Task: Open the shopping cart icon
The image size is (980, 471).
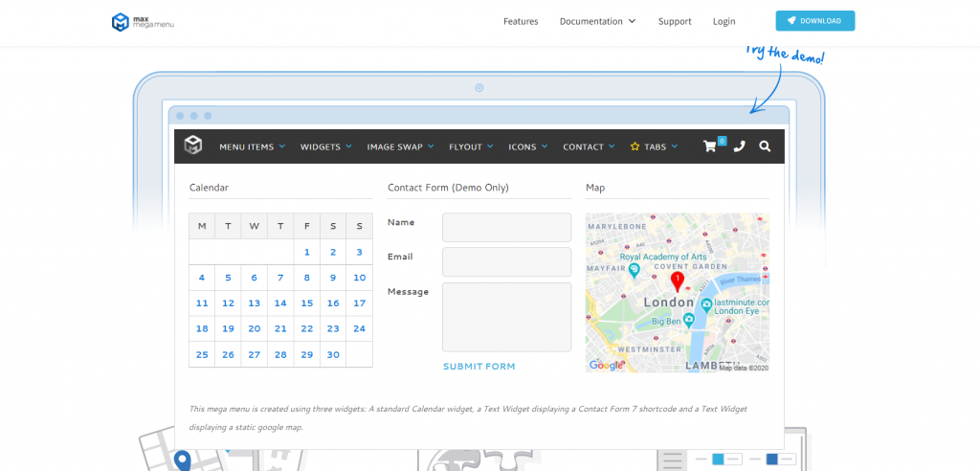Action: (x=710, y=146)
